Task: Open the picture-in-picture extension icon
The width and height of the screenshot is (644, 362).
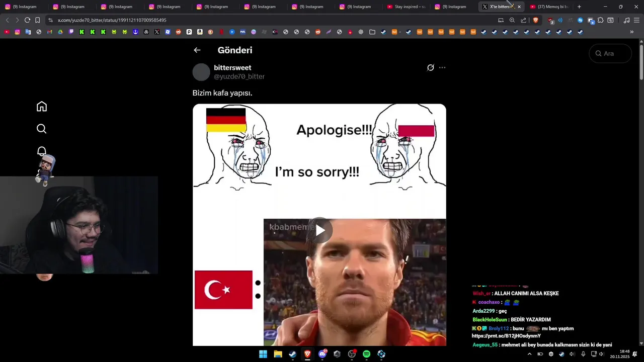Action: click(x=591, y=20)
